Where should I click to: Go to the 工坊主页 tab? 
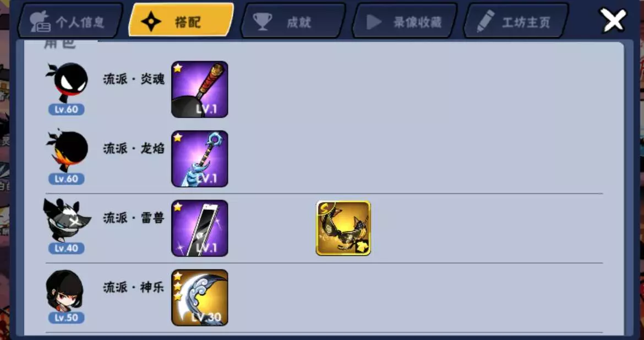516,21
